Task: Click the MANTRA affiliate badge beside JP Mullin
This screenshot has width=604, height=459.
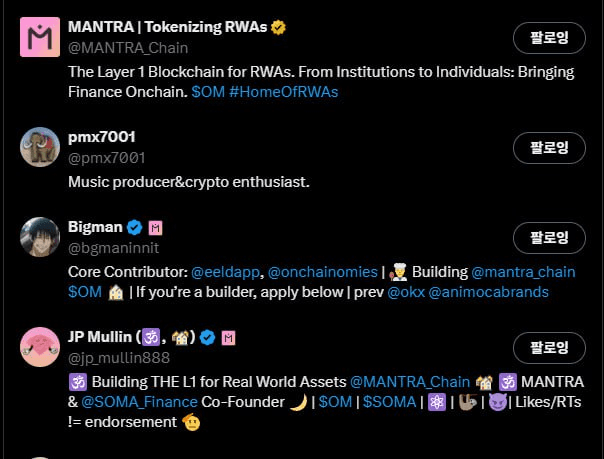Action: 229,337
